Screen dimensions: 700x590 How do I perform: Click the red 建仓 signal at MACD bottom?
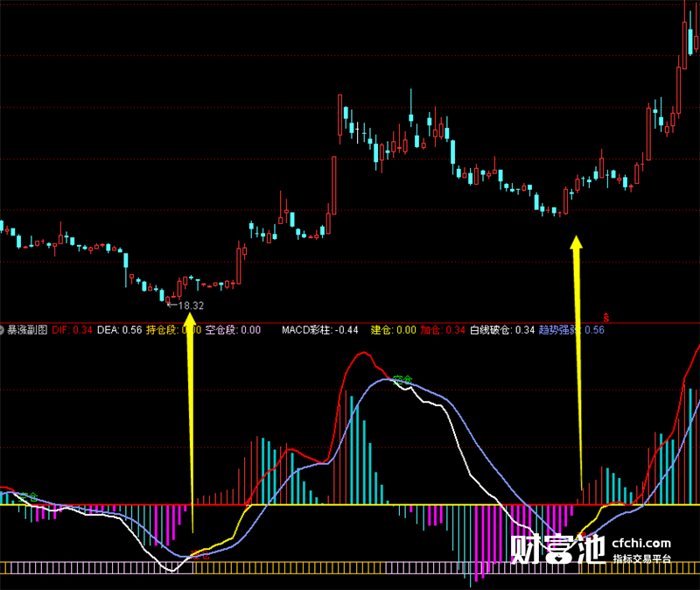point(199,556)
